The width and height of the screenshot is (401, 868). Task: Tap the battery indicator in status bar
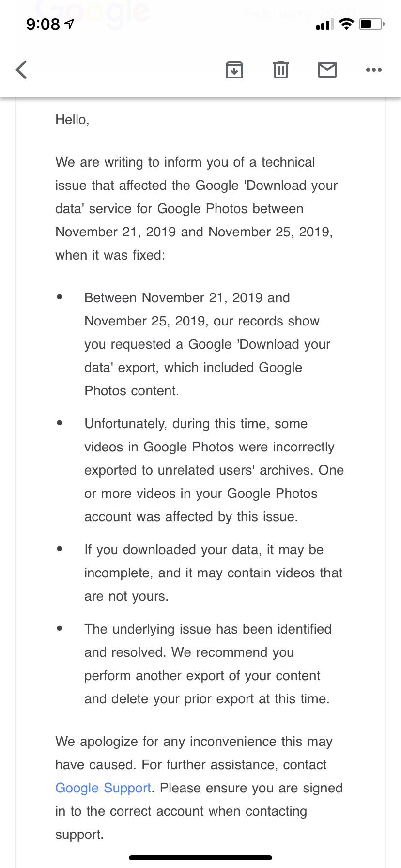point(371,24)
